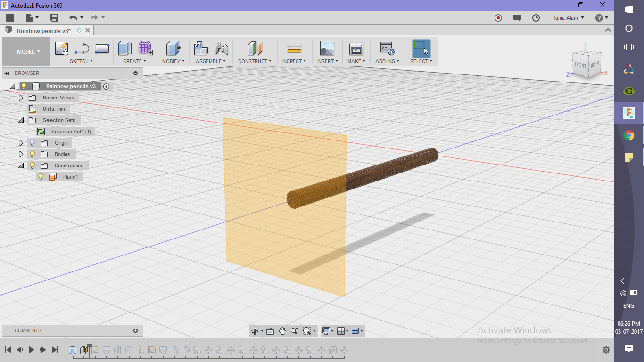Activate the Offset Plane construct icon

[x=255, y=48]
